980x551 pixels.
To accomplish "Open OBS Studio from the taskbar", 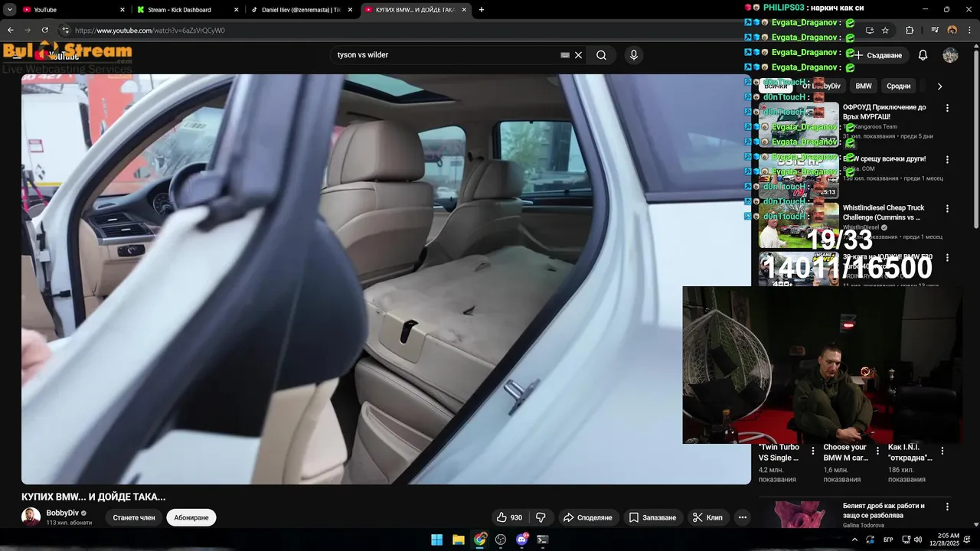I will pos(501,540).
